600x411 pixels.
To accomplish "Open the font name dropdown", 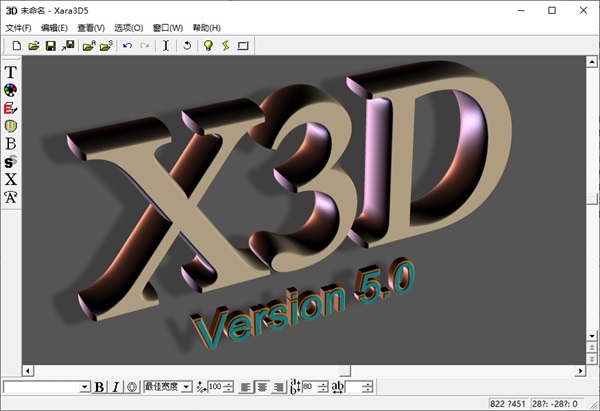I will tap(85, 387).
